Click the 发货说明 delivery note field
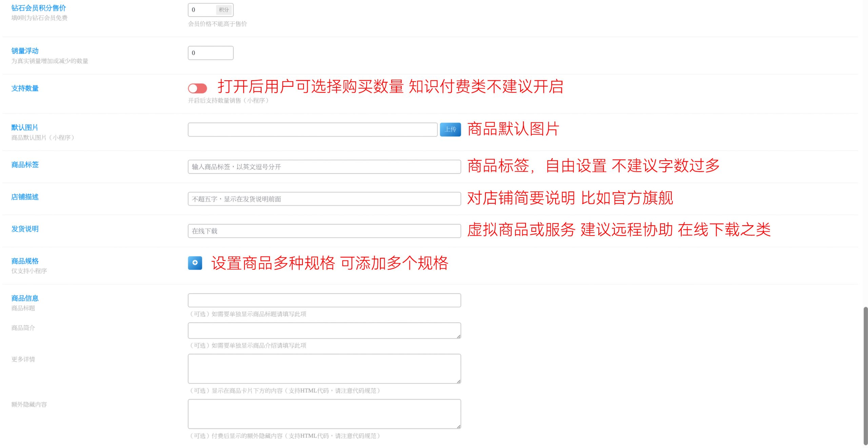The width and height of the screenshot is (868, 448). (x=324, y=231)
